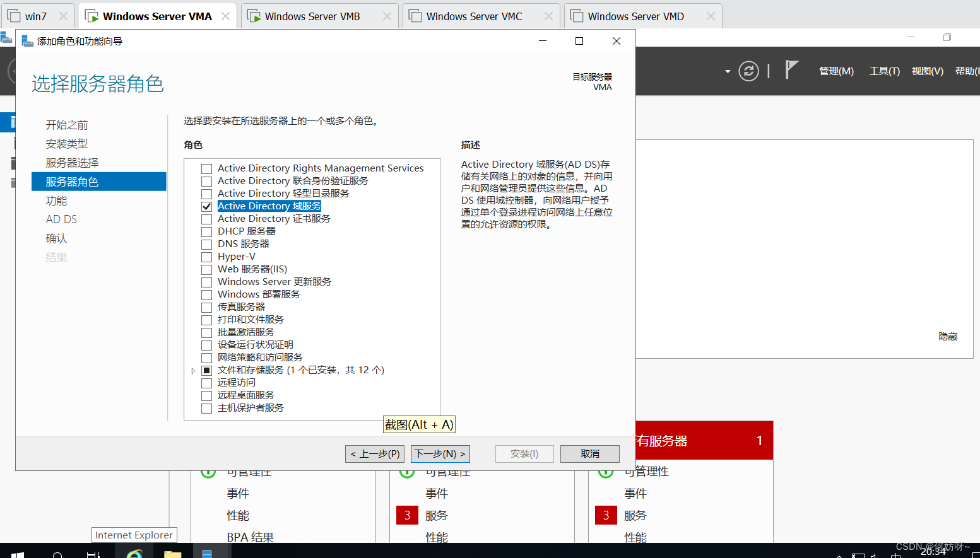The width and height of the screenshot is (980, 558).
Task: Click the taskbar search magnifier icon
Action: coord(57,554)
